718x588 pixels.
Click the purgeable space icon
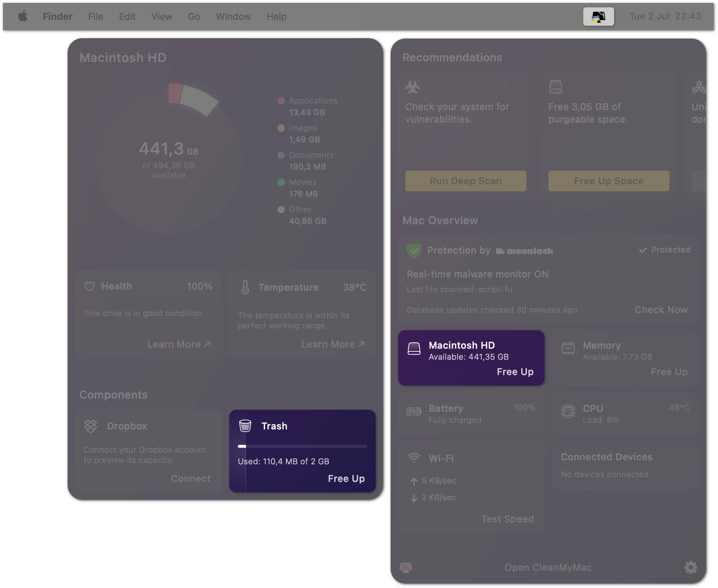555,87
